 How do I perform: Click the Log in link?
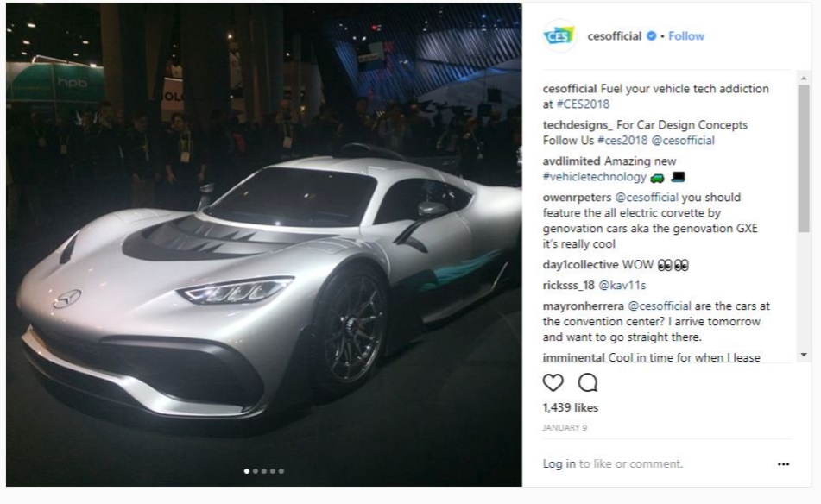tap(559, 463)
